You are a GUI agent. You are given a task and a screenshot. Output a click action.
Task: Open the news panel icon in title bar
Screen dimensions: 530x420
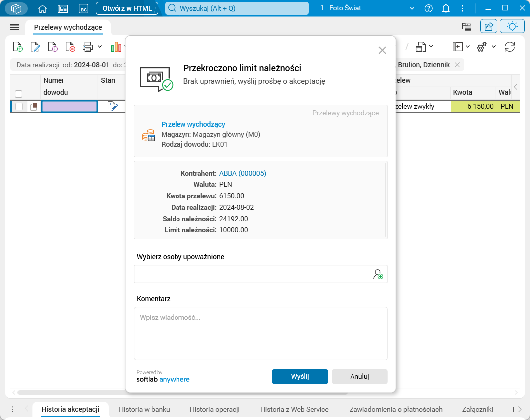pyautogui.click(x=63, y=9)
